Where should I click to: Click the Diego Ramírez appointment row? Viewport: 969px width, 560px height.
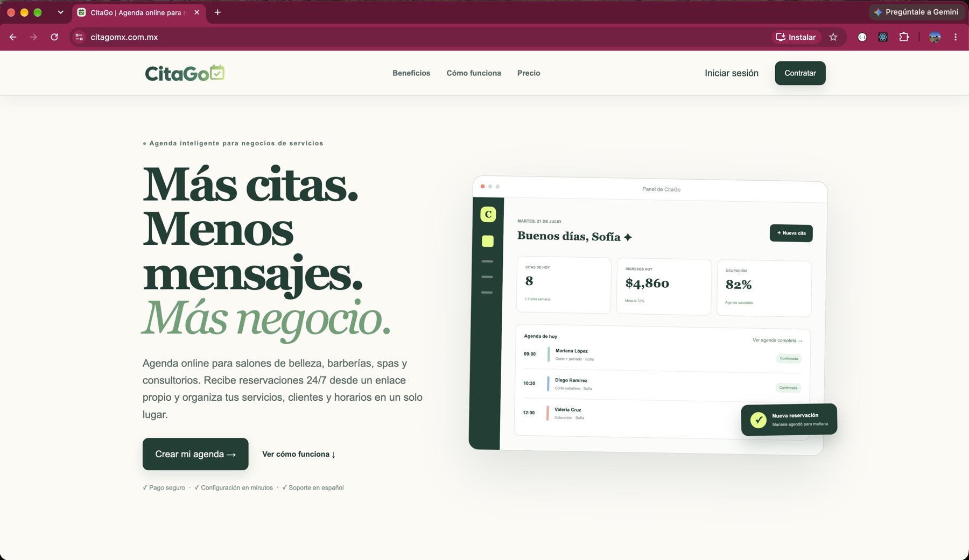point(662,384)
